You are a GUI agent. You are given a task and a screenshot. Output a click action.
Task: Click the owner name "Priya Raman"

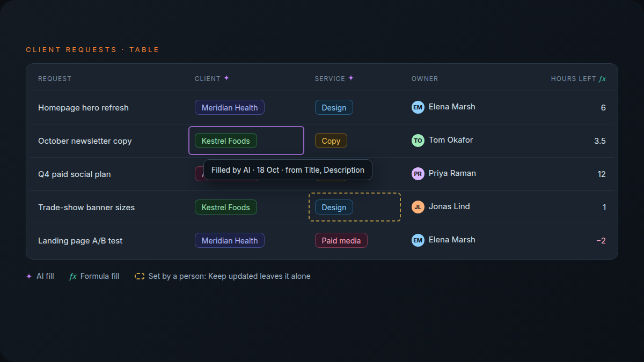(452, 173)
